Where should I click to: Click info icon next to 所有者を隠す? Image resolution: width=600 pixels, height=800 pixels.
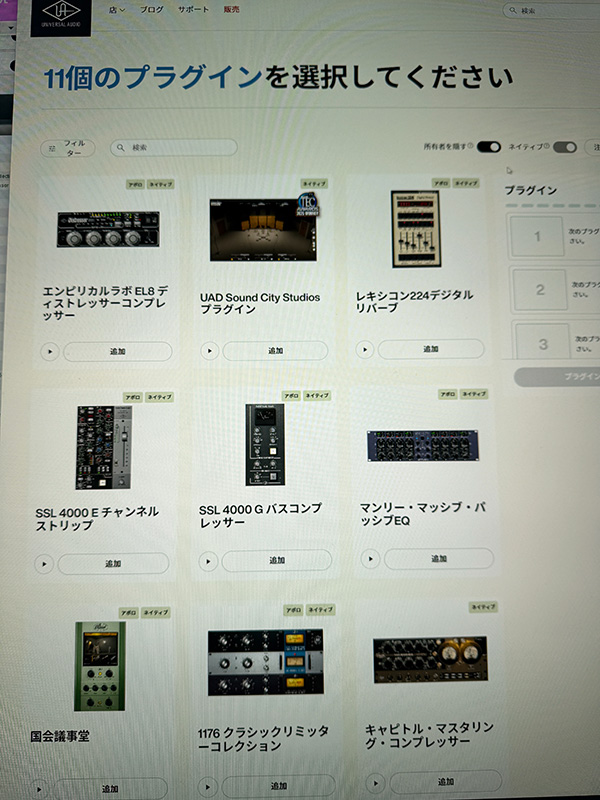(470, 146)
